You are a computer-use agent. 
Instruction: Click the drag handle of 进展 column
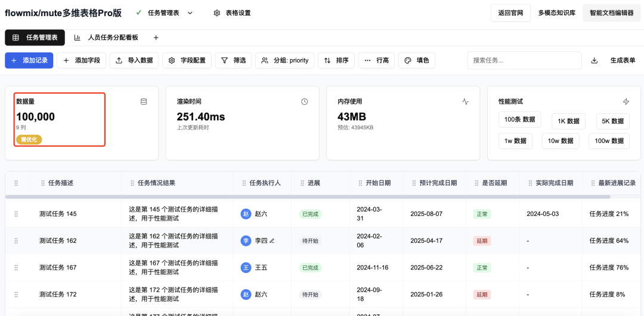point(302,183)
